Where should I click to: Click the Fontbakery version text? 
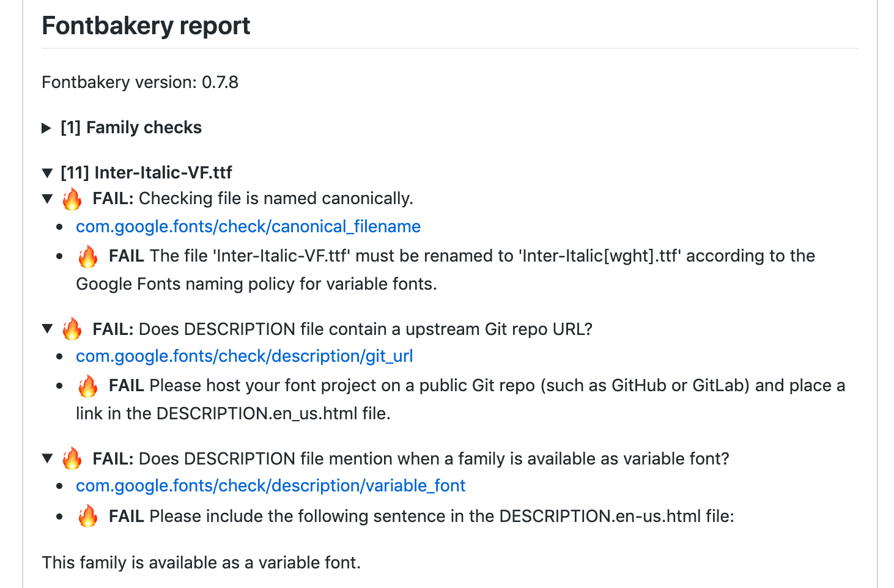coord(139,83)
